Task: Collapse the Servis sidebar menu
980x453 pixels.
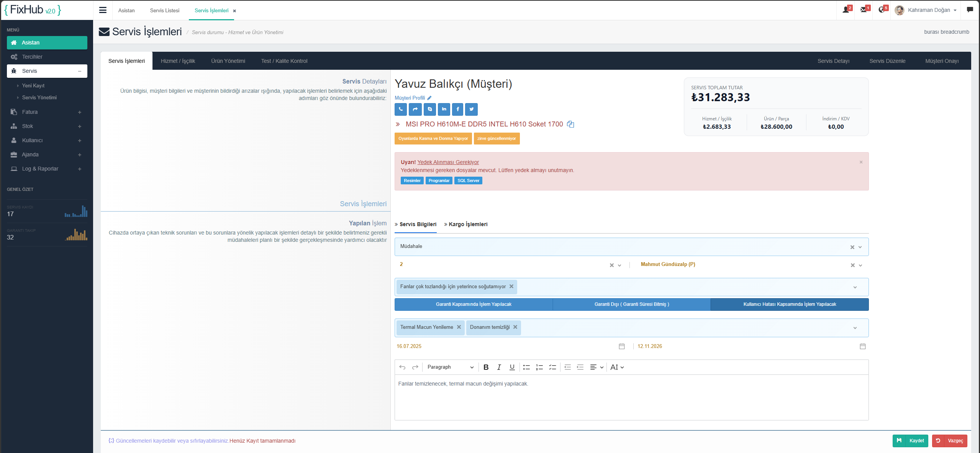Action: pyautogui.click(x=47, y=71)
